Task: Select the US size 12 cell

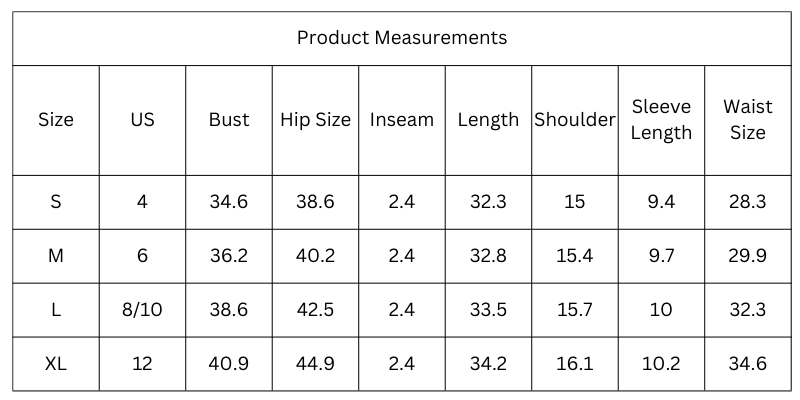Action: tap(142, 364)
